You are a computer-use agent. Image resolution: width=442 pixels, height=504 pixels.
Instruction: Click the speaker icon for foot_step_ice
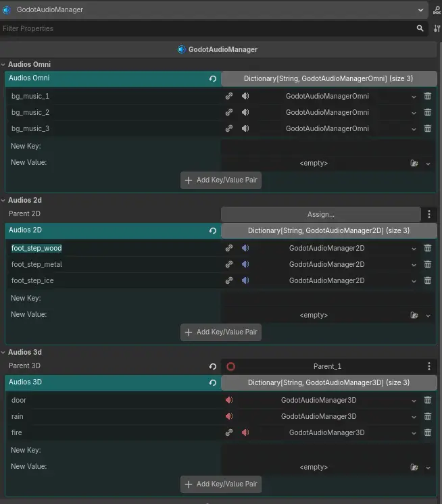245,280
